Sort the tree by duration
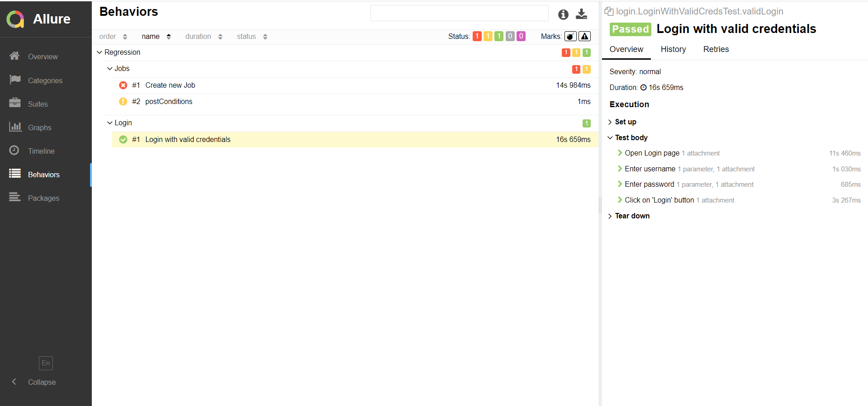The image size is (868, 406). coord(204,37)
